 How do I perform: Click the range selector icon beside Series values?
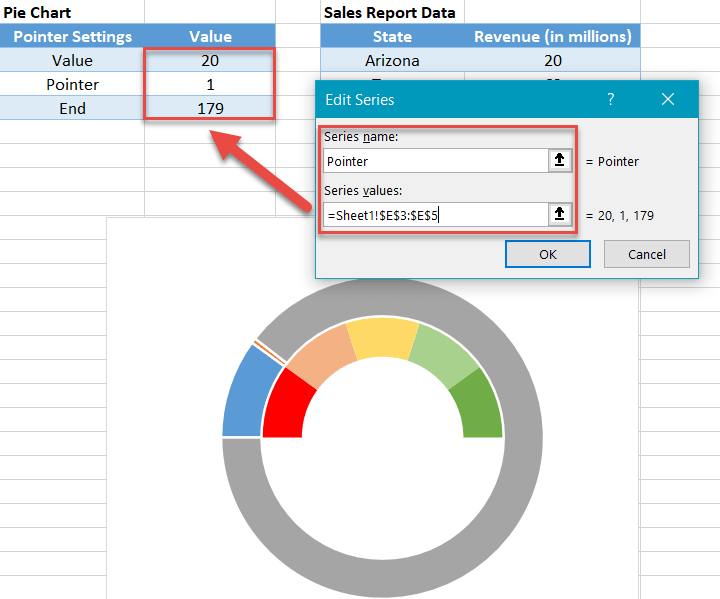tap(560, 215)
